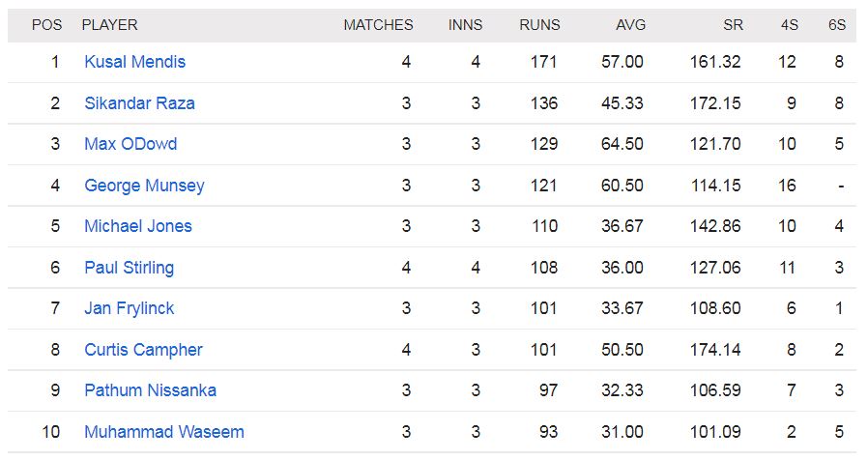View Michael Jones profile link

(138, 226)
